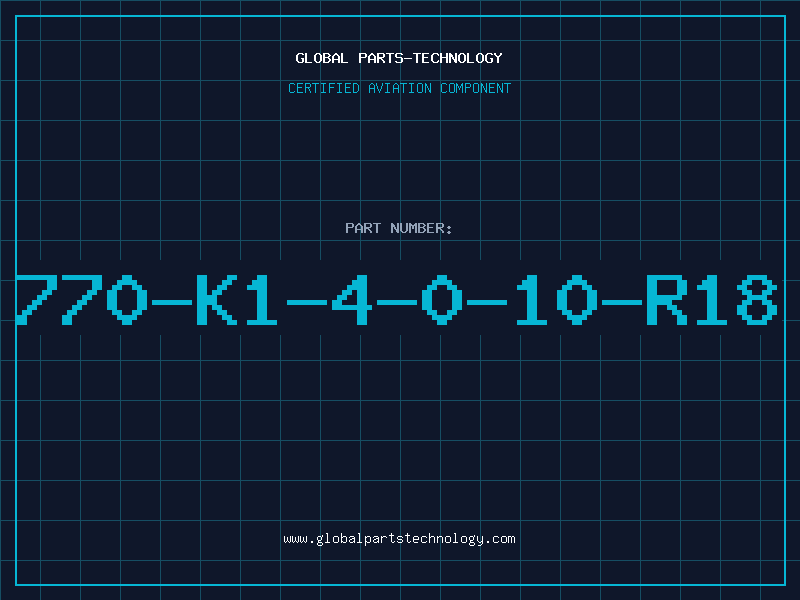Click the word COMPONENT in the subtitle

[475, 88]
